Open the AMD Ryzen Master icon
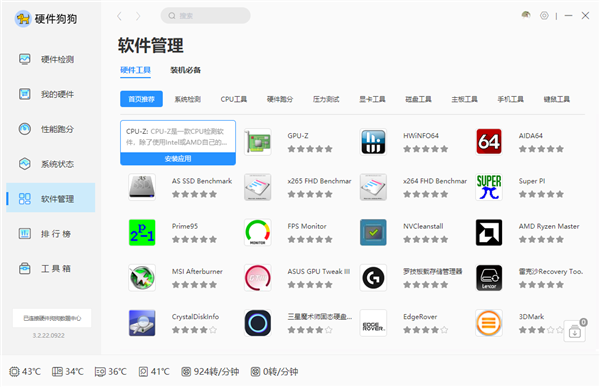Image resolution: width=600 pixels, height=387 pixels. click(489, 232)
